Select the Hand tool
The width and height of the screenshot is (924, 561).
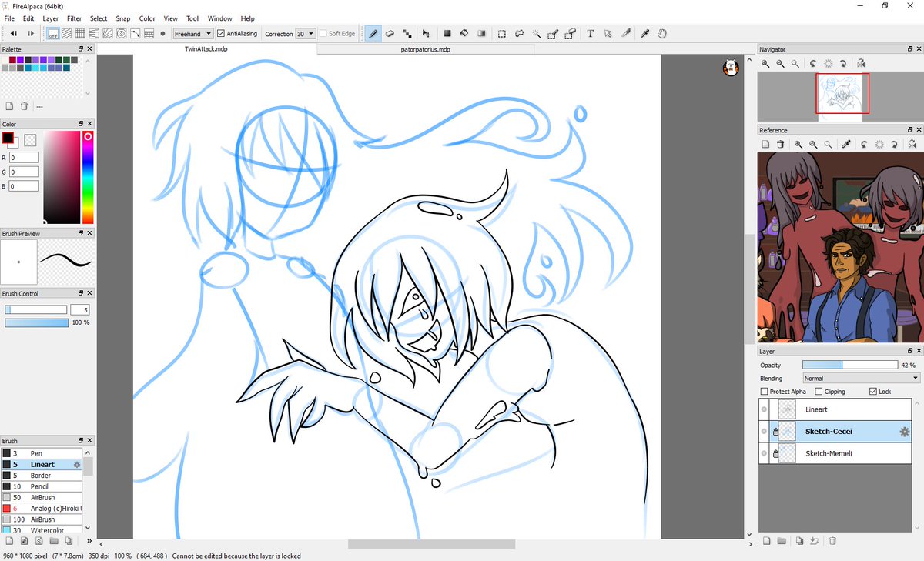tap(662, 34)
